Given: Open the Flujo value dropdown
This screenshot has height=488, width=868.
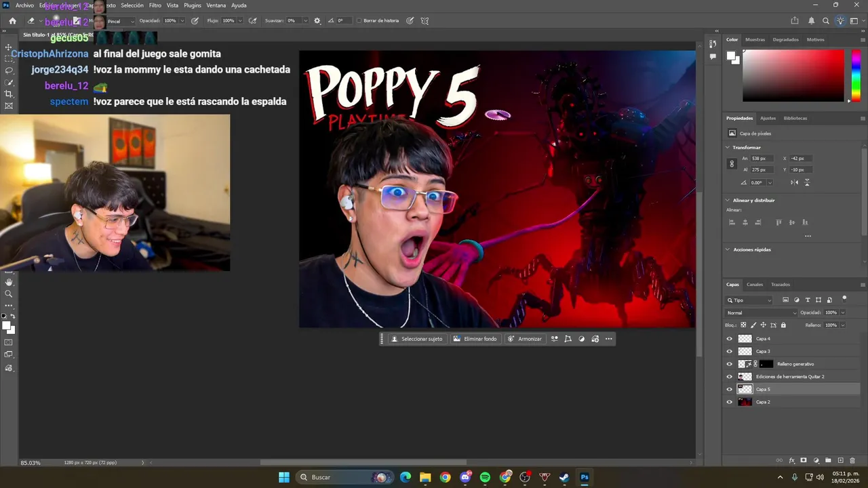Looking at the screenshot, I should click(x=240, y=21).
